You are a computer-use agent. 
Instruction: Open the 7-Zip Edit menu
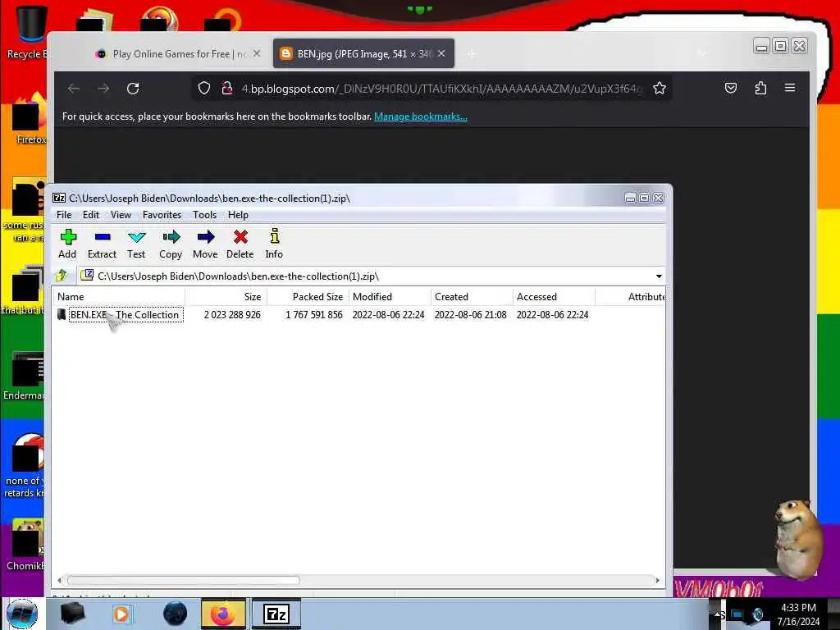point(91,215)
